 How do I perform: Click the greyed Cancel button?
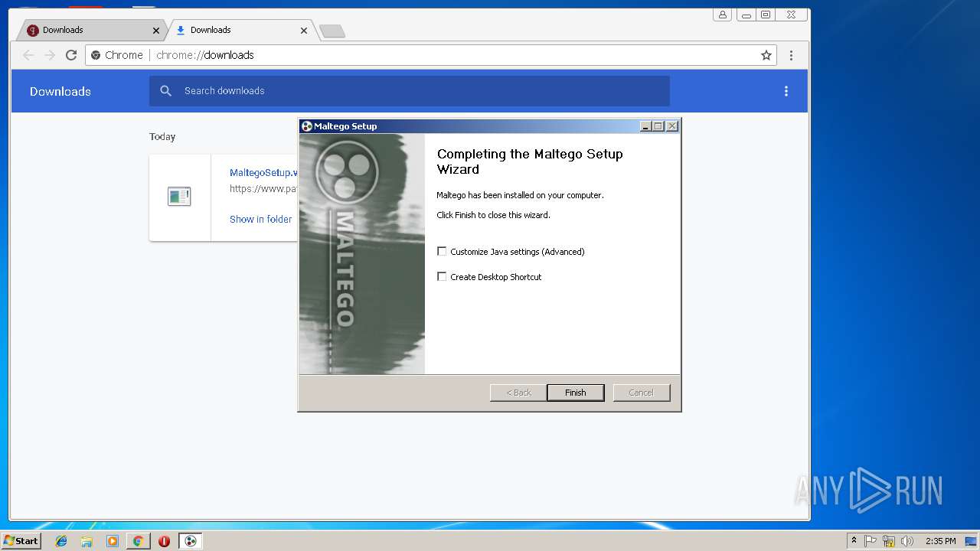[x=642, y=393]
